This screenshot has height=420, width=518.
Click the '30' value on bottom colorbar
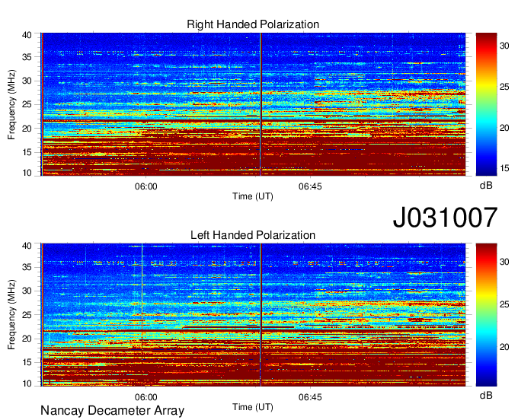504,262
